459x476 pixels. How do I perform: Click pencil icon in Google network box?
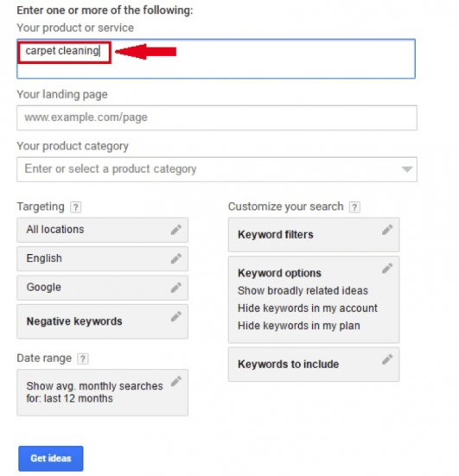(x=175, y=288)
